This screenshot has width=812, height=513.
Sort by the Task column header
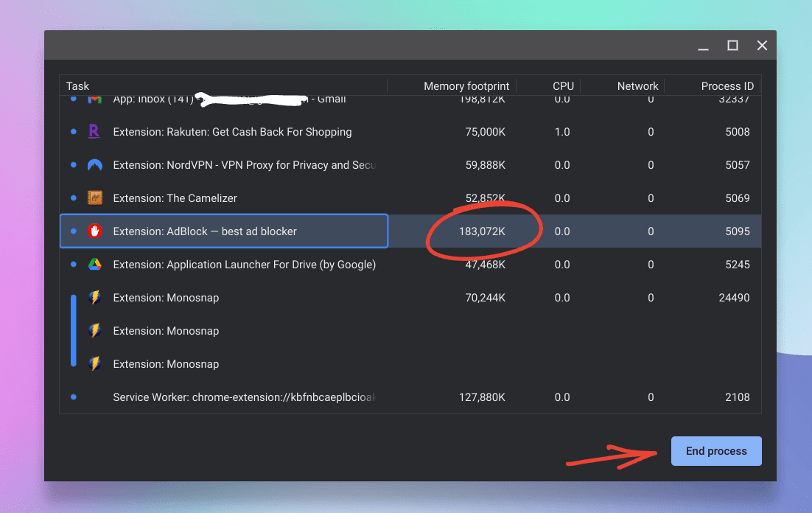point(77,86)
